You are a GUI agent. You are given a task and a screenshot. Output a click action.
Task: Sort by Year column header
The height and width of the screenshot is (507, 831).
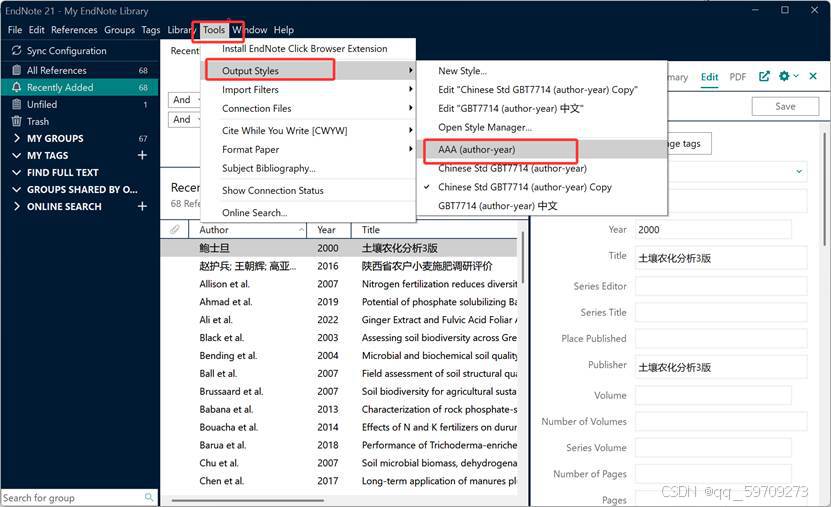pos(329,229)
